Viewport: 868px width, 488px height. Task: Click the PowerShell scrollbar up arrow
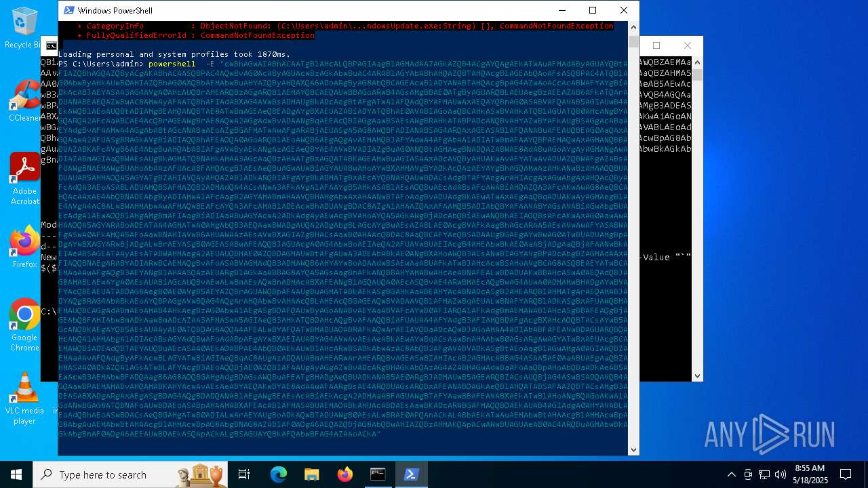coord(633,28)
